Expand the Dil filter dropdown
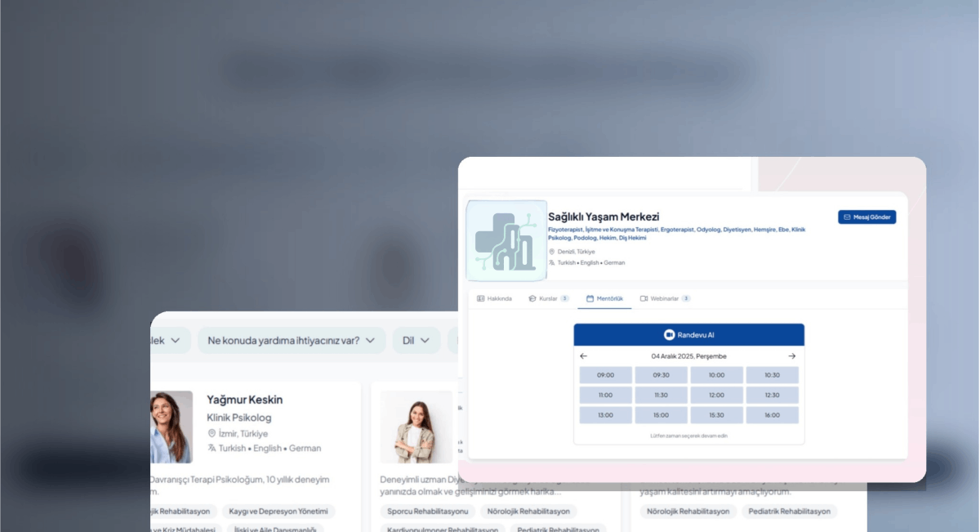980x532 pixels. tap(416, 340)
